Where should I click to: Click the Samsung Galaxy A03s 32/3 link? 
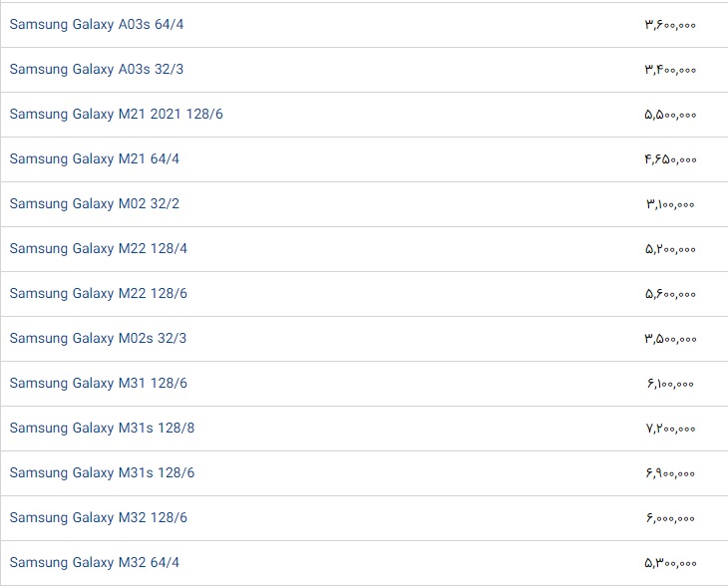pos(97,69)
